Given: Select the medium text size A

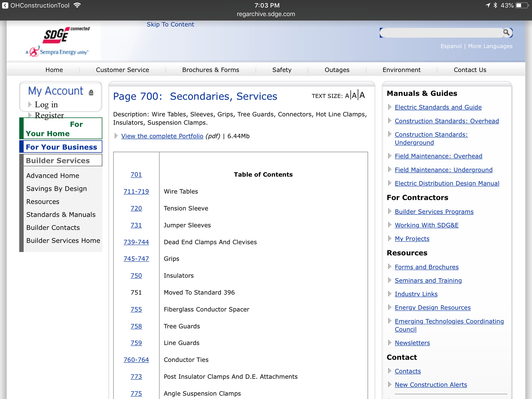Looking at the screenshot, I should point(354,96).
